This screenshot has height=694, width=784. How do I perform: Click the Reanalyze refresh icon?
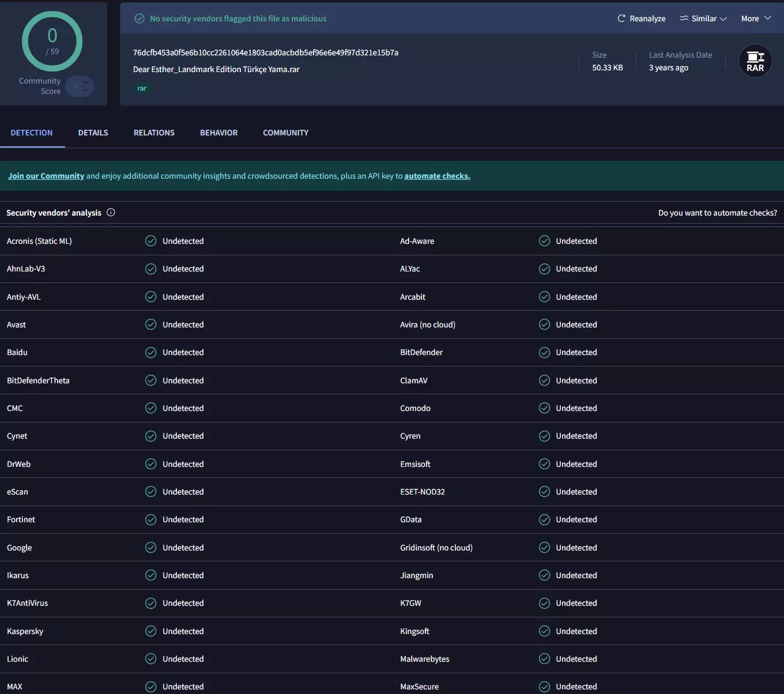[621, 18]
